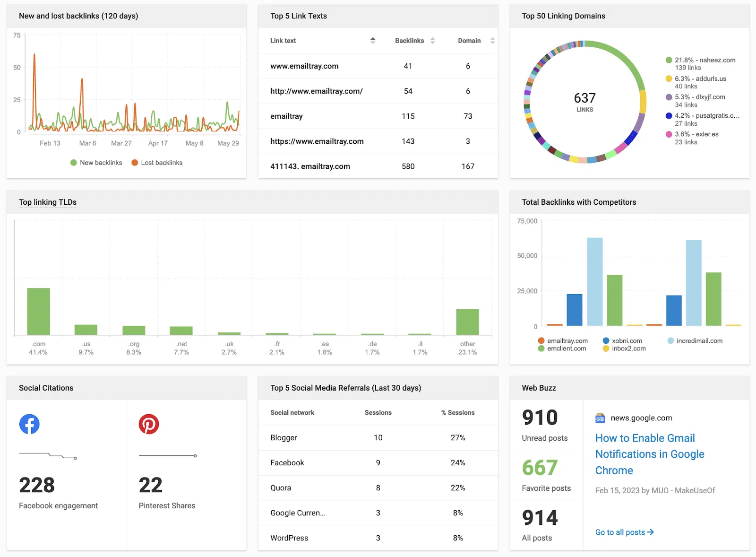
Task: Click the .com TLD bar
Action: [x=39, y=311]
